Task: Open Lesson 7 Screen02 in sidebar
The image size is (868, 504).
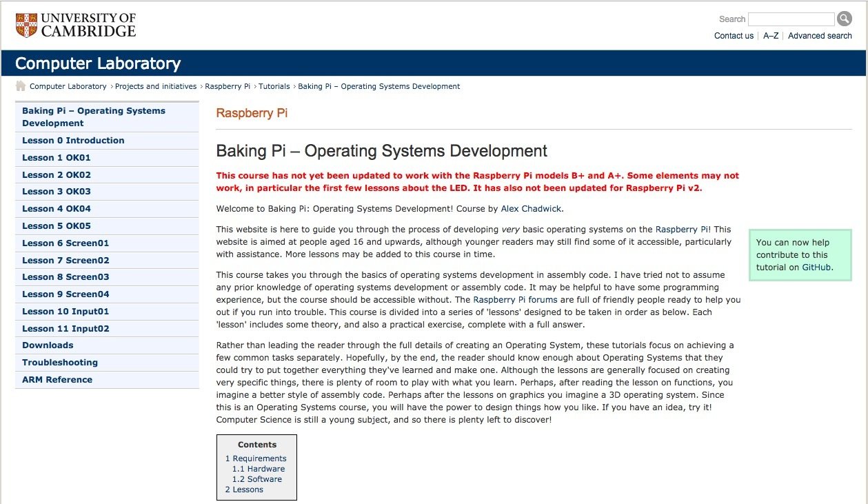Action: click(107, 261)
